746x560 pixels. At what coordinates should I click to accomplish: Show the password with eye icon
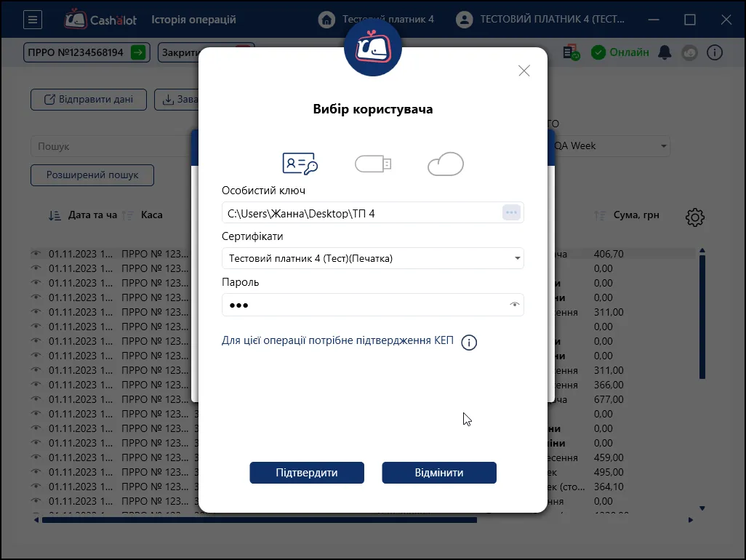coord(514,305)
